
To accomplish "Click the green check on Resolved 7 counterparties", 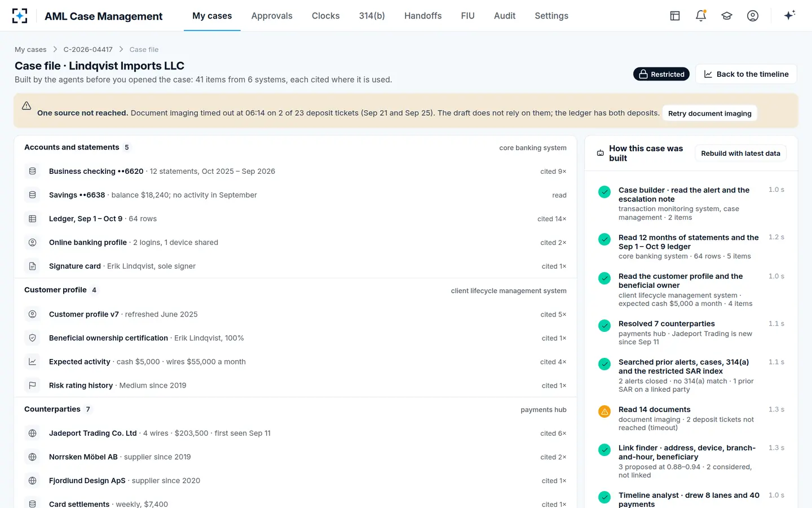I will pyautogui.click(x=604, y=326).
